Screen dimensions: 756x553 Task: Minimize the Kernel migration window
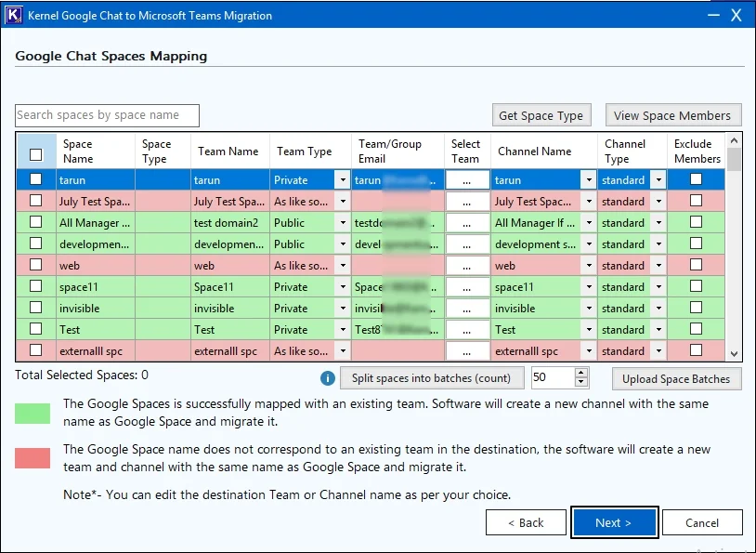(713, 16)
